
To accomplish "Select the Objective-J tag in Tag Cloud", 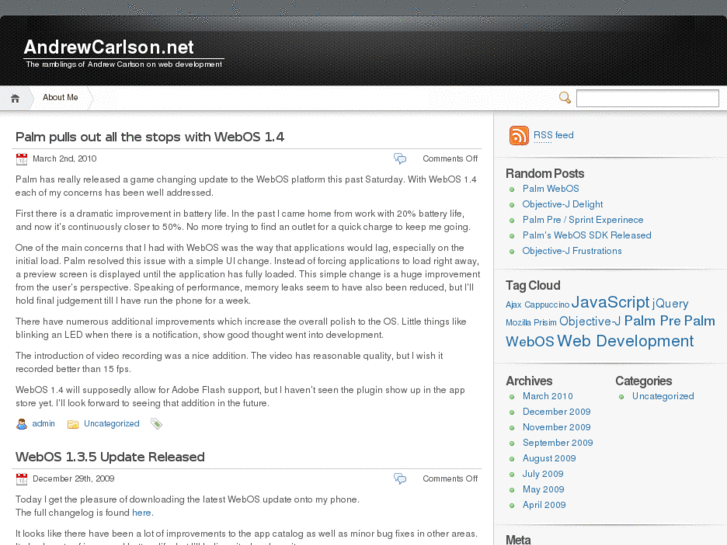I will (x=590, y=321).
